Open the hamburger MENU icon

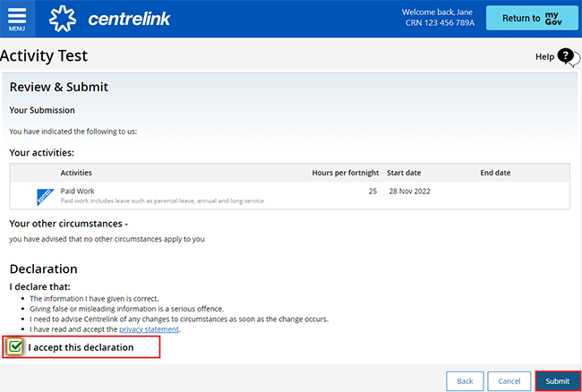pos(17,19)
